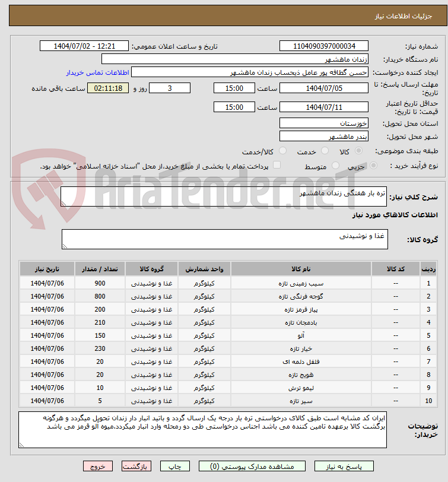This screenshot has height=482, width=448.
Task: Click the گروه کالا text area
Action: [x=225, y=239]
